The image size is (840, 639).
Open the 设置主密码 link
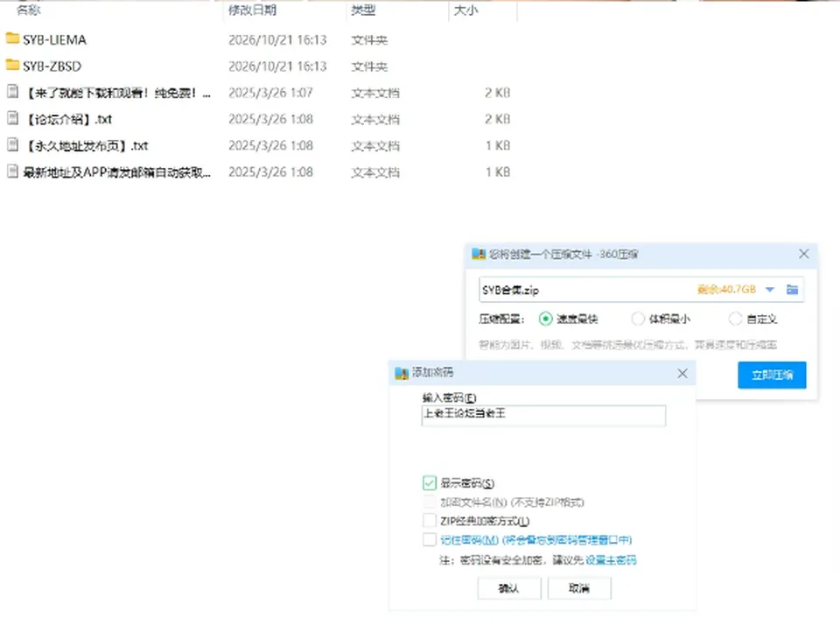coord(611,560)
